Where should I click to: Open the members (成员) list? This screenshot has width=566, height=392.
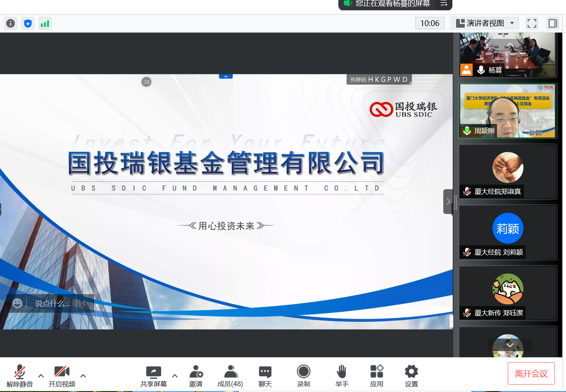tap(230, 375)
